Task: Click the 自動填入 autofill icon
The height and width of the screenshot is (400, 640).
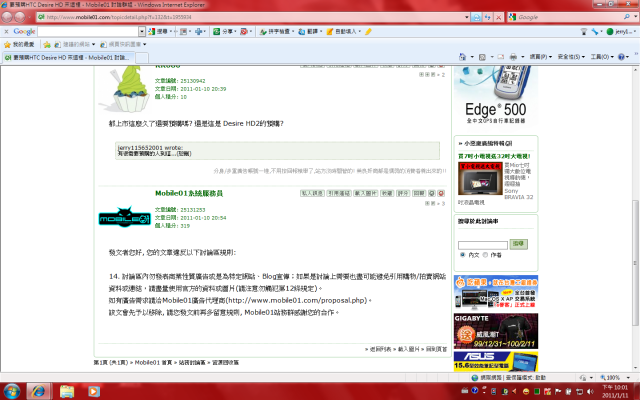Action: coord(330,31)
